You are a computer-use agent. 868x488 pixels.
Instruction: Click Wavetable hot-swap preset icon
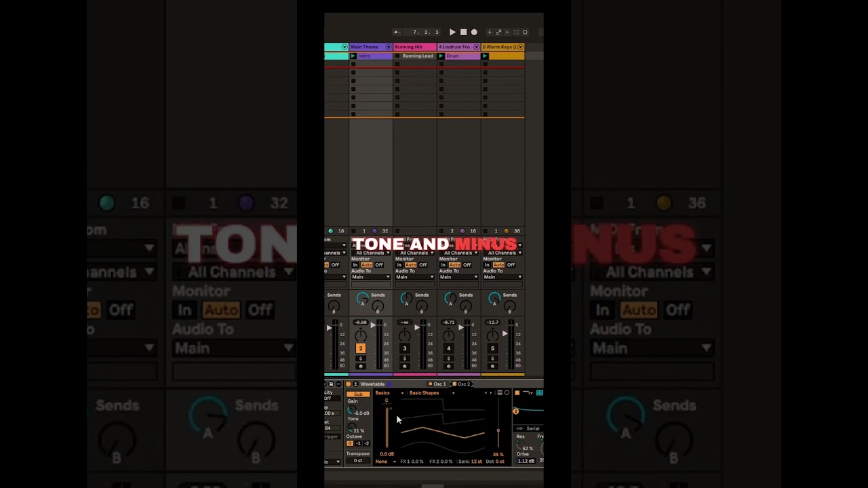pyautogui.click(x=355, y=384)
